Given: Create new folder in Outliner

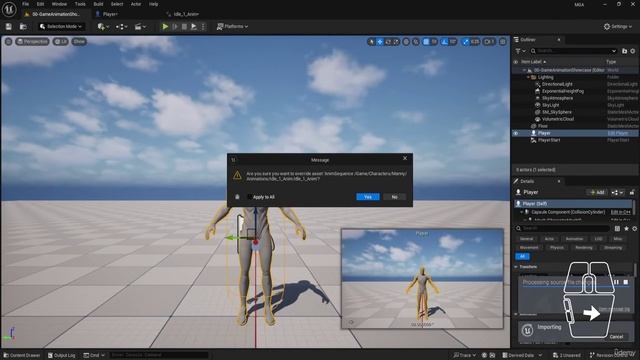Looking at the screenshot, I should click(x=624, y=51).
